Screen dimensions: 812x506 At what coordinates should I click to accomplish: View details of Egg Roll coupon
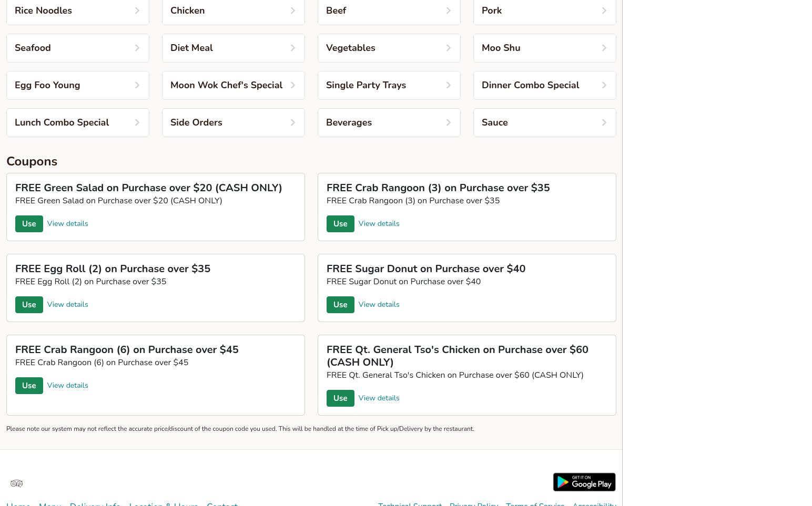[67, 305]
